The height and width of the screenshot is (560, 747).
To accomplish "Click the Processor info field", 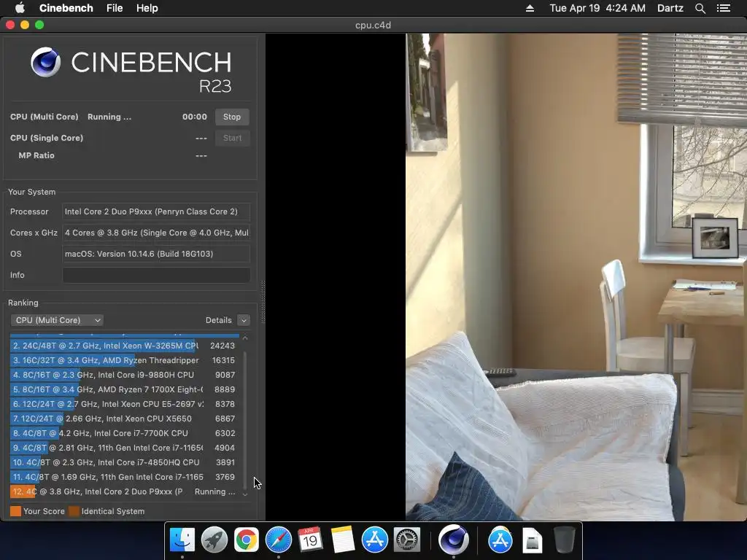I will click(156, 211).
